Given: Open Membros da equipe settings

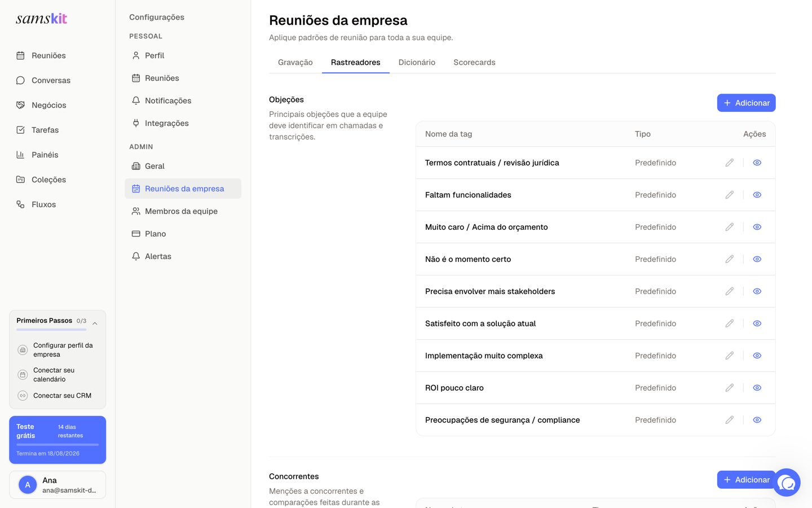Looking at the screenshot, I should click(x=183, y=211).
